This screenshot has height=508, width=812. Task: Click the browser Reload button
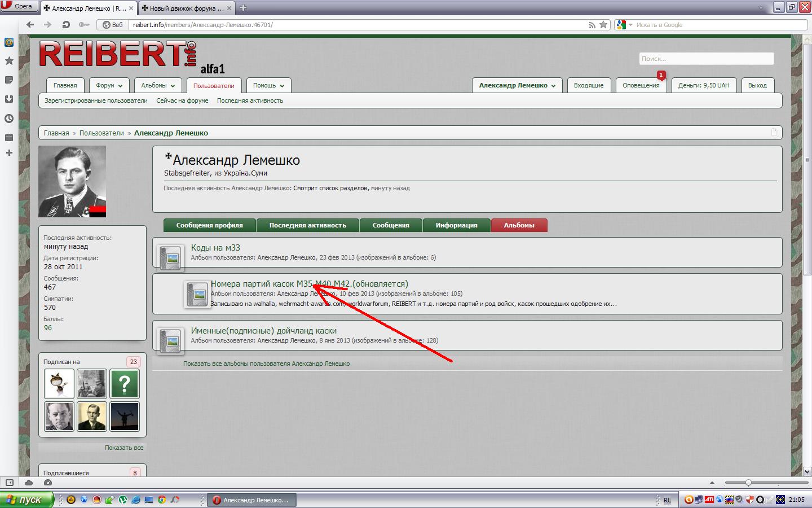[66, 25]
